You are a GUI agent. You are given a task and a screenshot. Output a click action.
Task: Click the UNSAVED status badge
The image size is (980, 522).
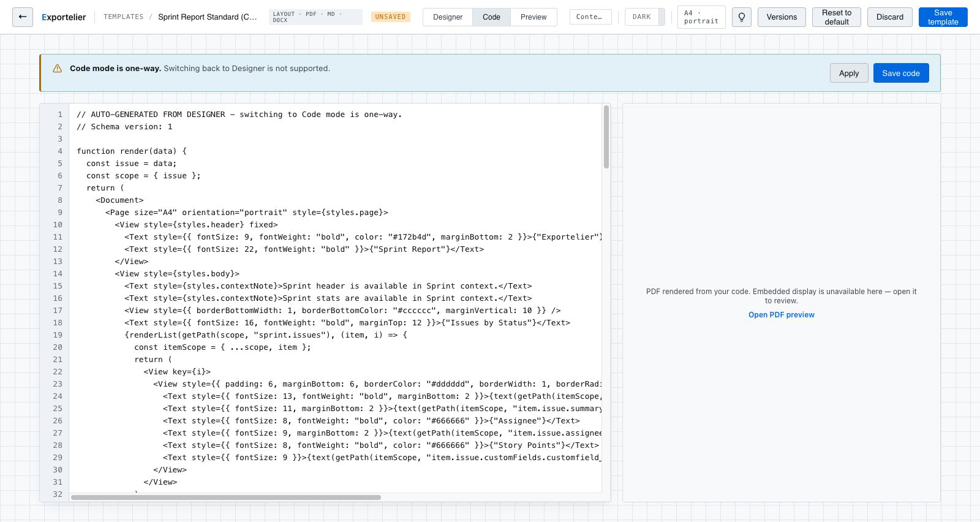click(390, 17)
